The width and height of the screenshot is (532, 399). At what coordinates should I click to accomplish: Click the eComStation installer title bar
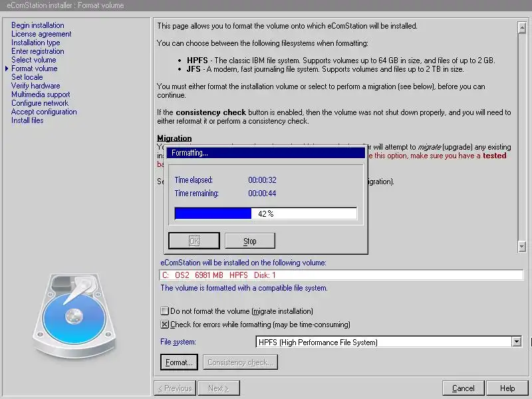pyautogui.click(x=266, y=5)
